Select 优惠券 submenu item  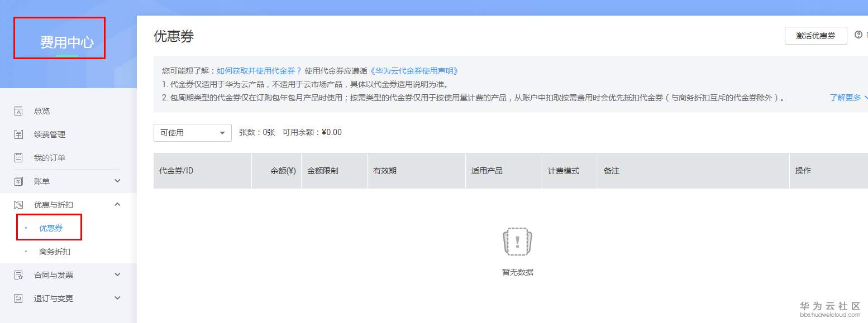click(x=51, y=228)
